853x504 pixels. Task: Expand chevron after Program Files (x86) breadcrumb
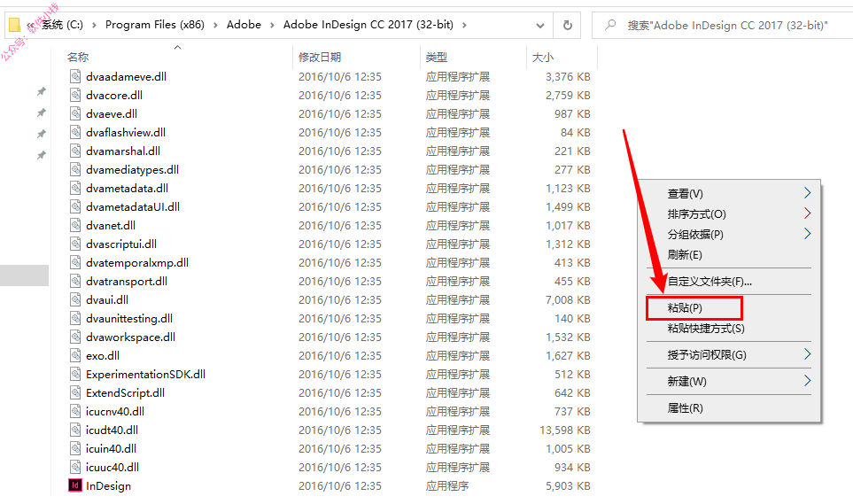[x=215, y=25]
